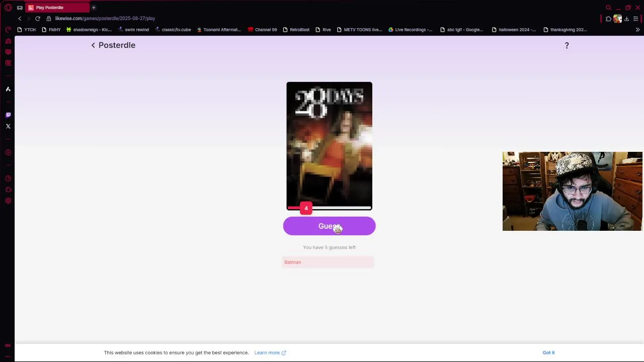Open the Posterdle help question mark
The height and width of the screenshot is (362, 644).
[x=567, y=45]
